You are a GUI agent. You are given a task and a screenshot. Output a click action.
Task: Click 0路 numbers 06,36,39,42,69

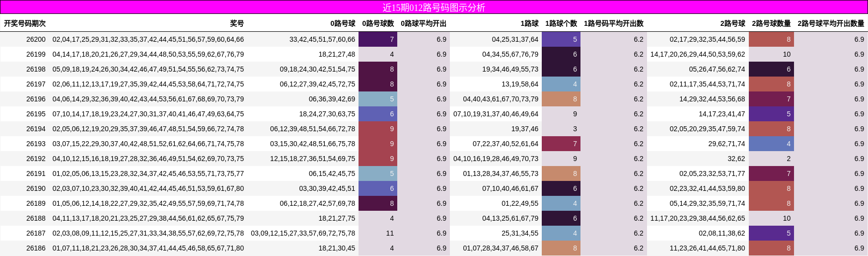tap(332, 99)
